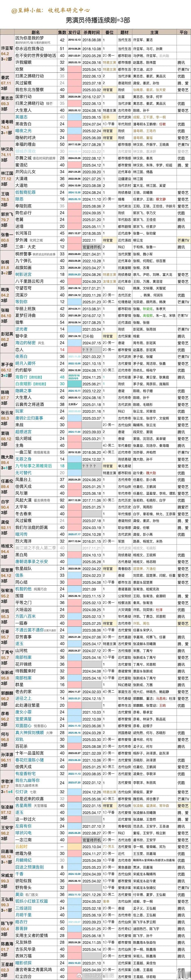Select the drama cell 幸福的理由
The height and width of the screenshot is (980, 191).
(25, 145)
